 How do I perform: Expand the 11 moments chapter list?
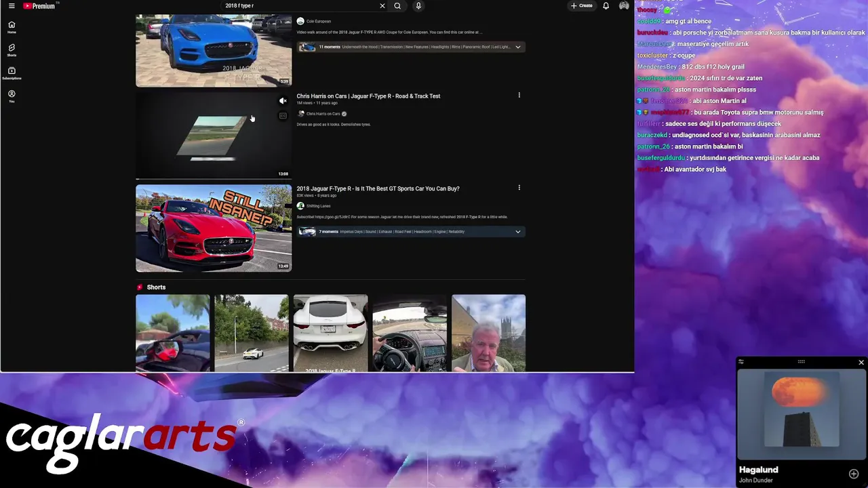tap(517, 47)
